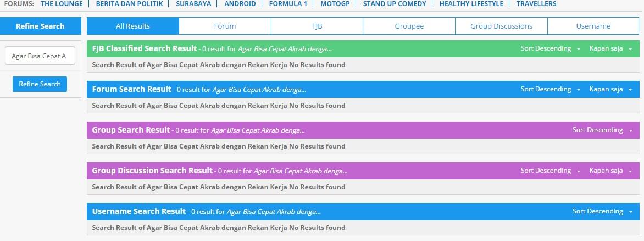Open the Android forum link

[240, 4]
